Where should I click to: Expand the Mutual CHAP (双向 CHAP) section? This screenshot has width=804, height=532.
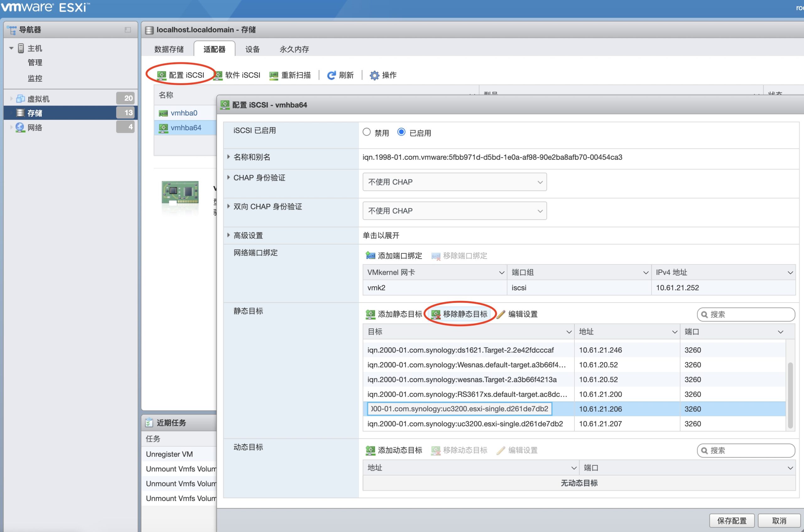229,206
